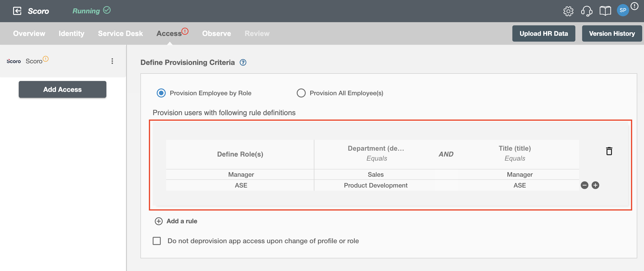This screenshot has height=271, width=644.
Task: Open the Access tab
Action: tap(169, 33)
